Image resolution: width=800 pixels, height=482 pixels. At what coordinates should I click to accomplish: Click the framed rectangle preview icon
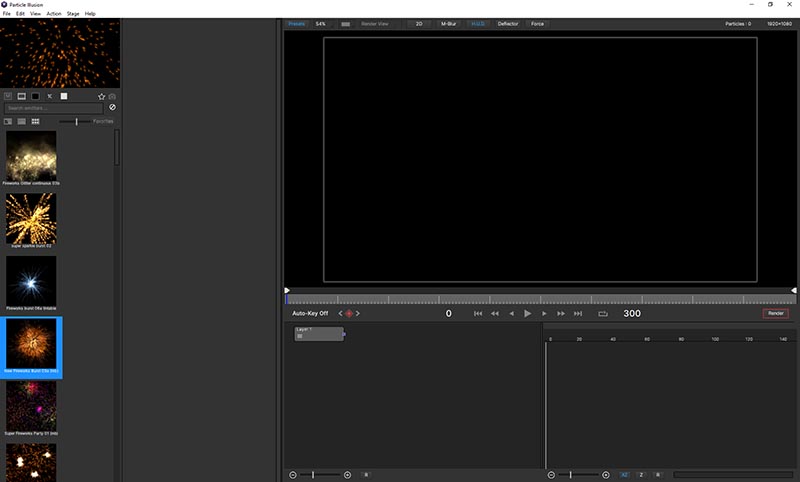pos(21,96)
